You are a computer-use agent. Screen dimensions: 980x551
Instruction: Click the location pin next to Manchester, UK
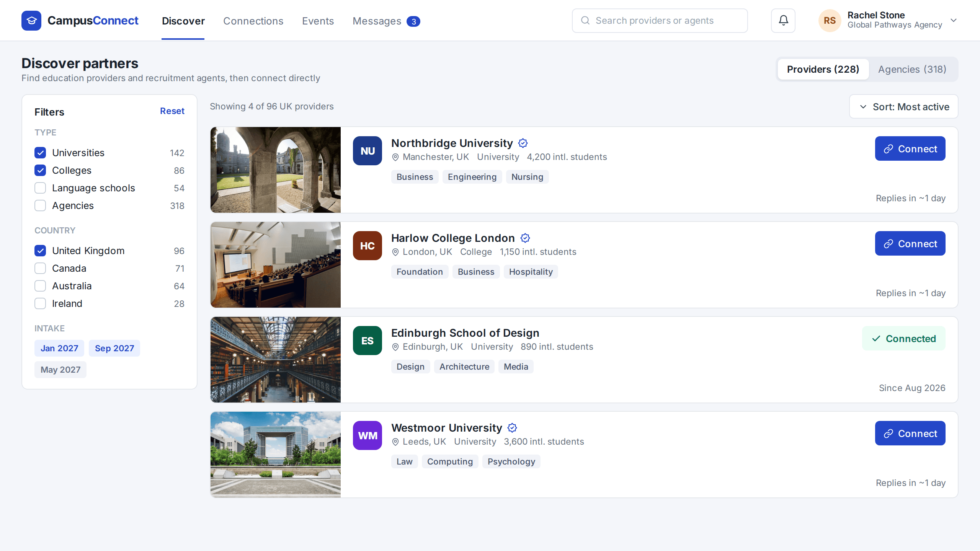[395, 157]
